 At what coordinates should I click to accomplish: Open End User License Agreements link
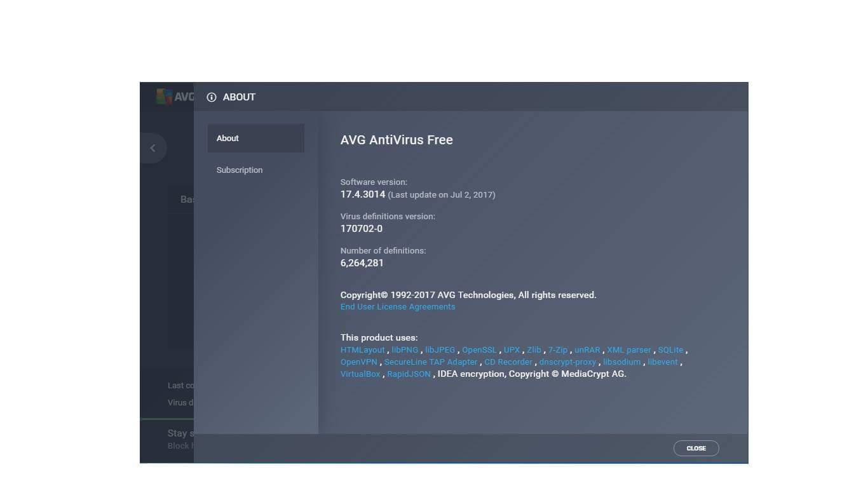pos(398,307)
